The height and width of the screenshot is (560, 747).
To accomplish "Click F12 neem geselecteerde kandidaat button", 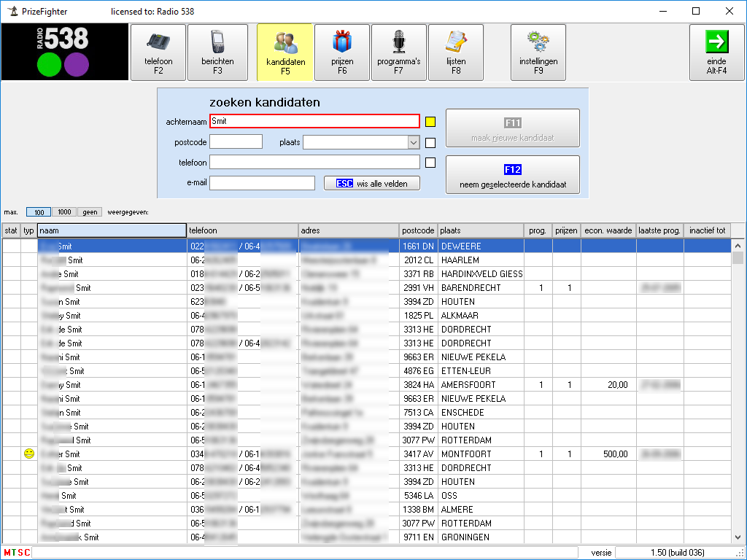I will click(x=512, y=175).
